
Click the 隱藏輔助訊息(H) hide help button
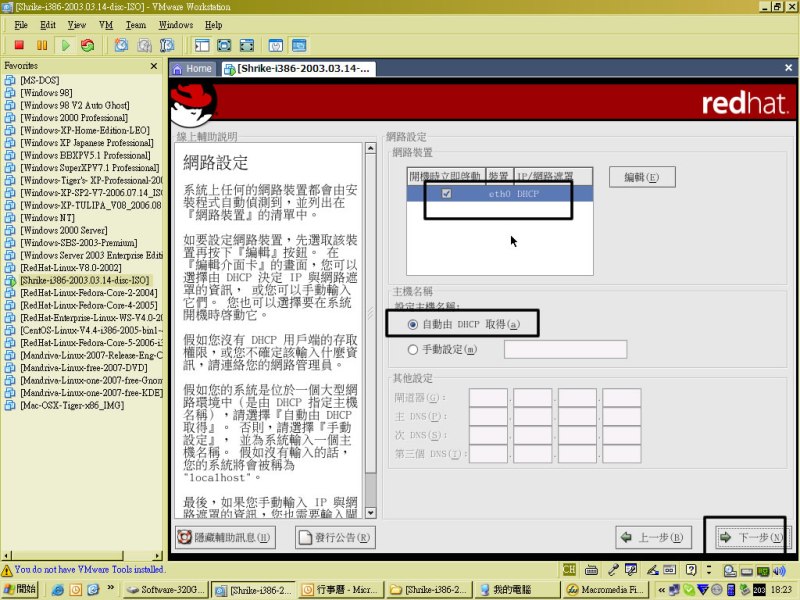(x=225, y=537)
